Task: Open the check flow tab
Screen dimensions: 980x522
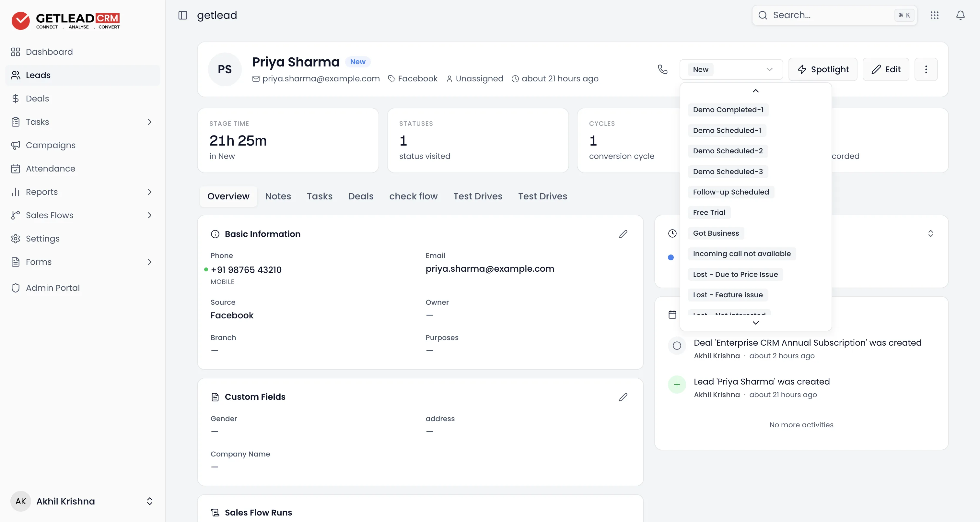Action: [x=413, y=196]
